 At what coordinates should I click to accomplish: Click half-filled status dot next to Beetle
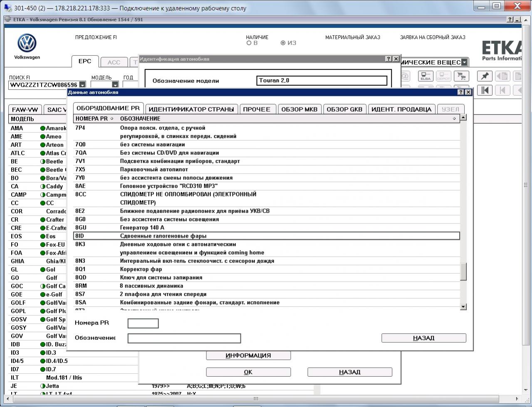[42, 161]
